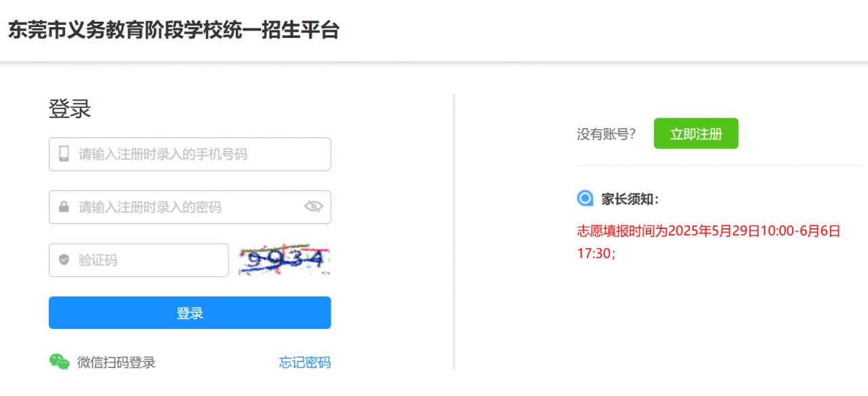Focus the 密码 password input field

pos(186,207)
